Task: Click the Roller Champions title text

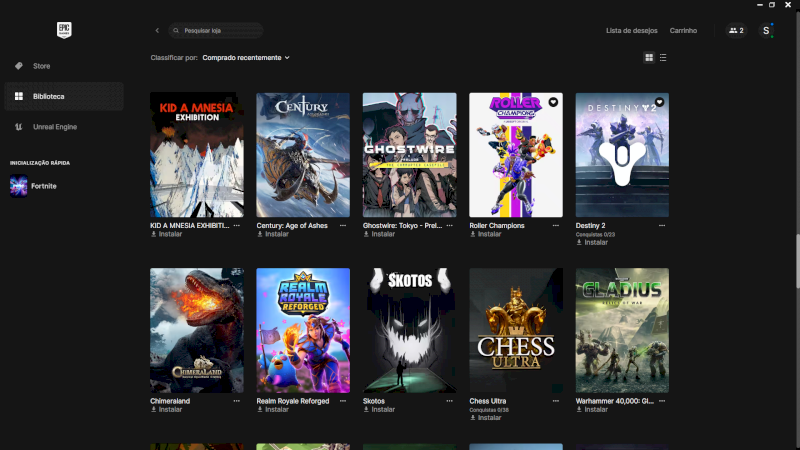Action: coord(497,226)
